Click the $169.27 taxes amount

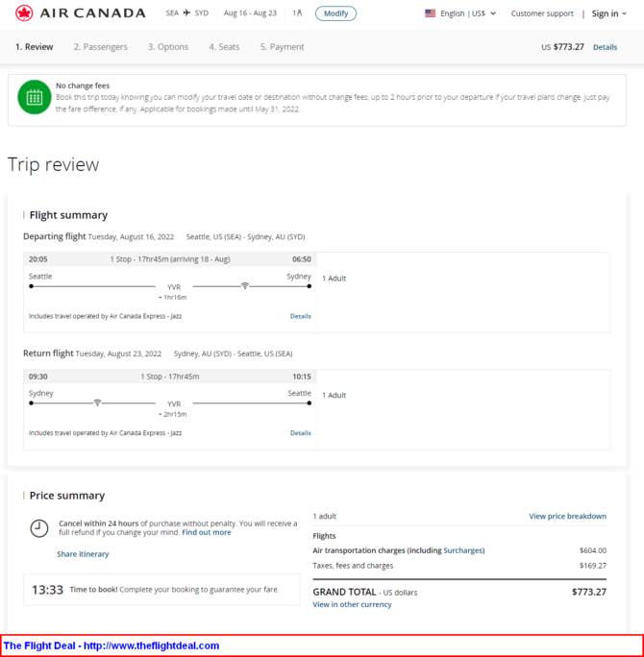click(593, 566)
